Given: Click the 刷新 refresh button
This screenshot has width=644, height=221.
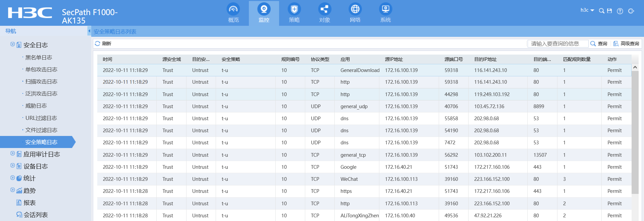Looking at the screenshot, I should tap(103, 44).
